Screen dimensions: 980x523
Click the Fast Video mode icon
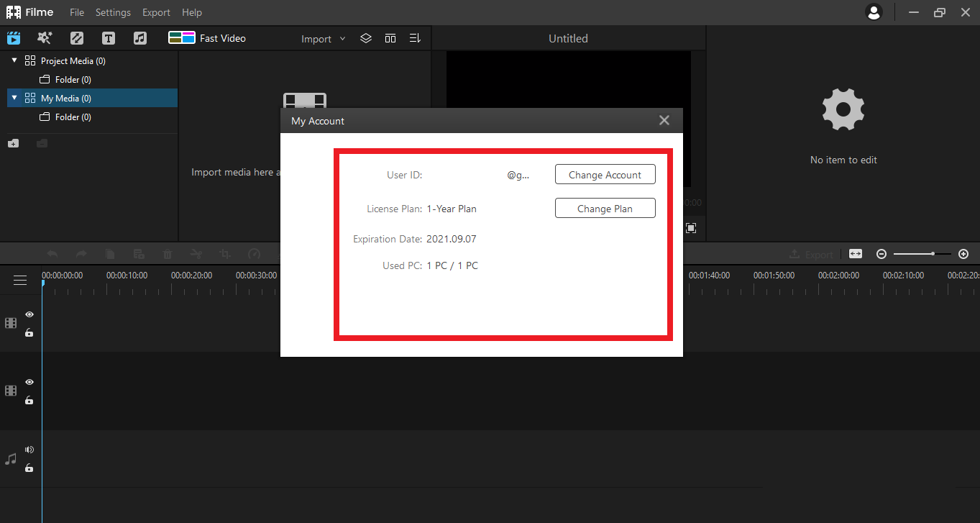tap(181, 37)
